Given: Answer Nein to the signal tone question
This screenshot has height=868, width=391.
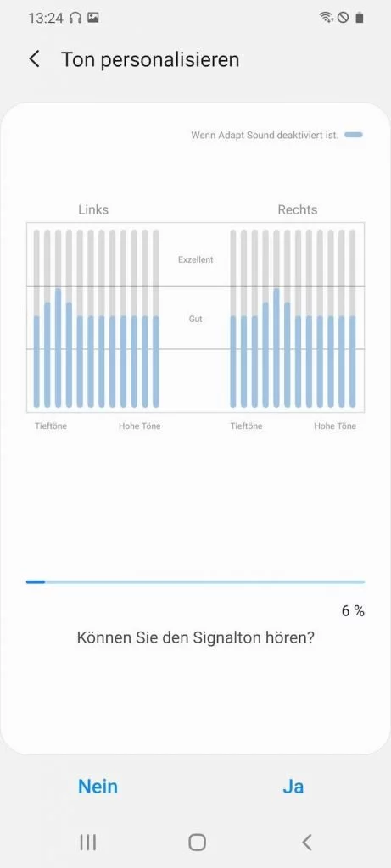Looking at the screenshot, I should (98, 786).
